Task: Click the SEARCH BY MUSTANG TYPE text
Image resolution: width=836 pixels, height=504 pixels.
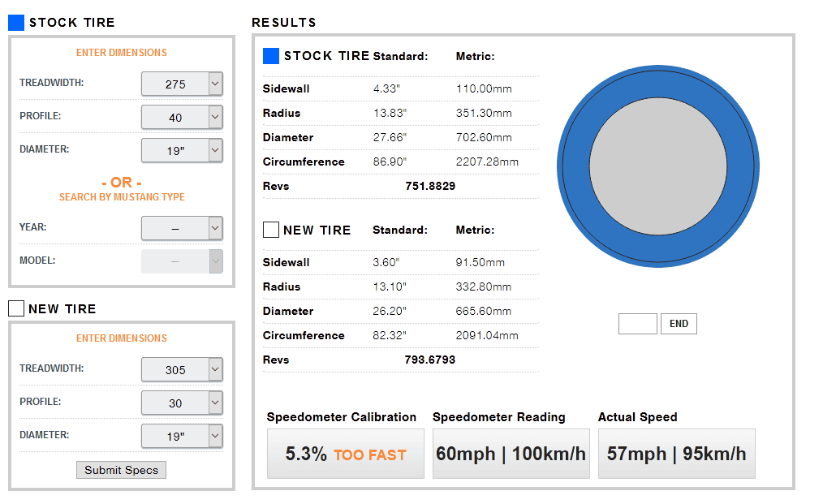Action: (122, 196)
